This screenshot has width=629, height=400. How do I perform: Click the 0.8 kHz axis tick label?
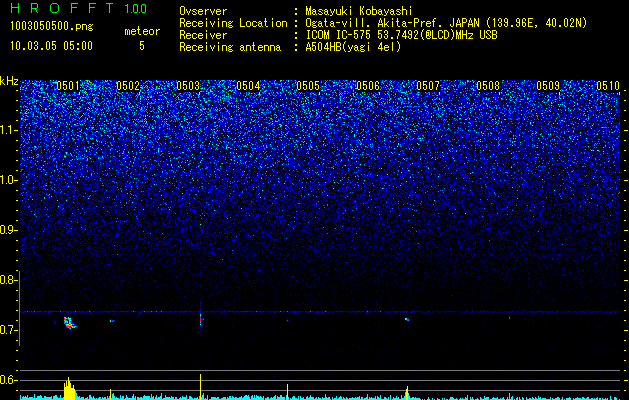tap(8, 280)
